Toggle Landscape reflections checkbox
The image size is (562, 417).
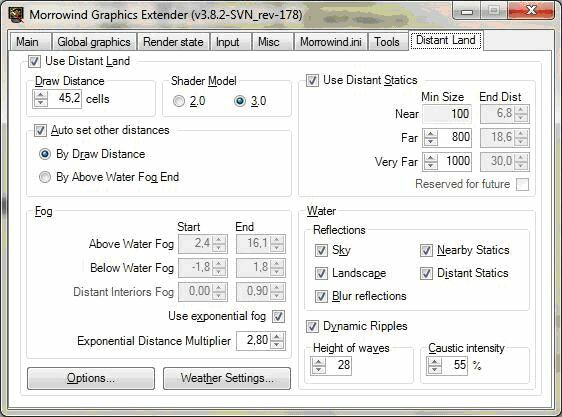point(321,274)
